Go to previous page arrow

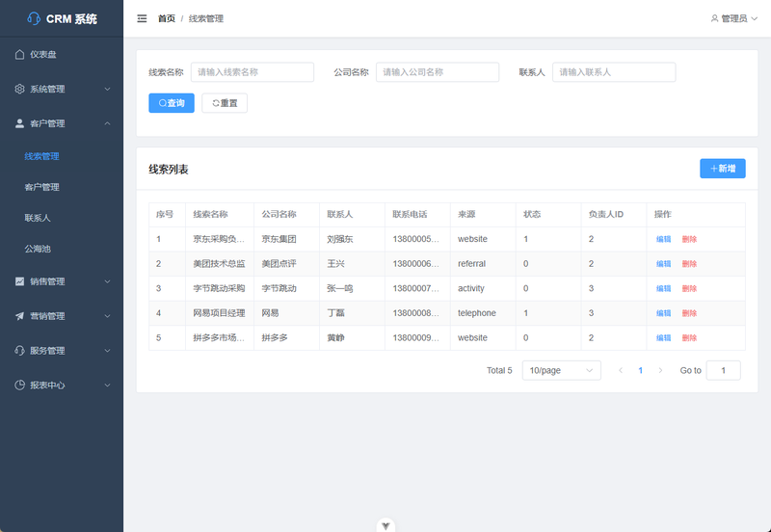coord(621,371)
